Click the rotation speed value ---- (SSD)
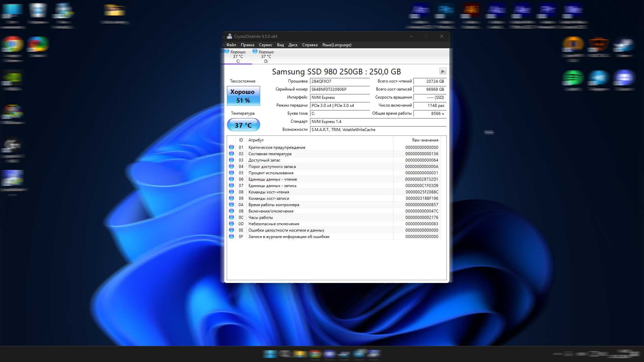The width and height of the screenshot is (644, 362). (x=430, y=98)
